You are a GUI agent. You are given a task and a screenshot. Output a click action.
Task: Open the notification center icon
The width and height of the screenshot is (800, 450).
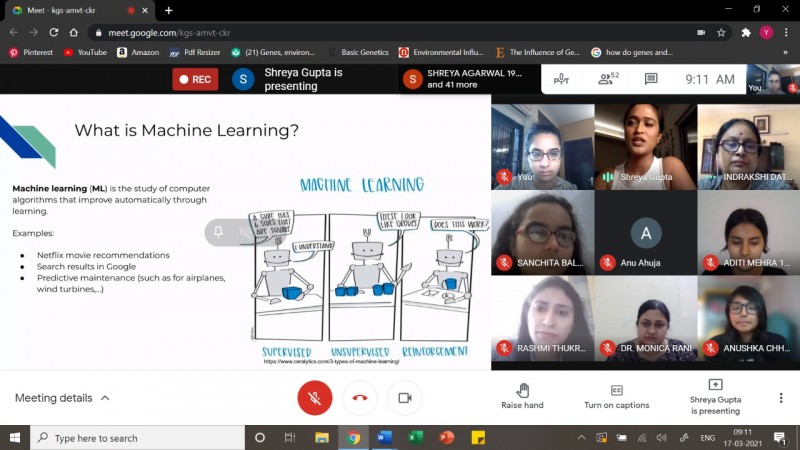tap(780, 438)
